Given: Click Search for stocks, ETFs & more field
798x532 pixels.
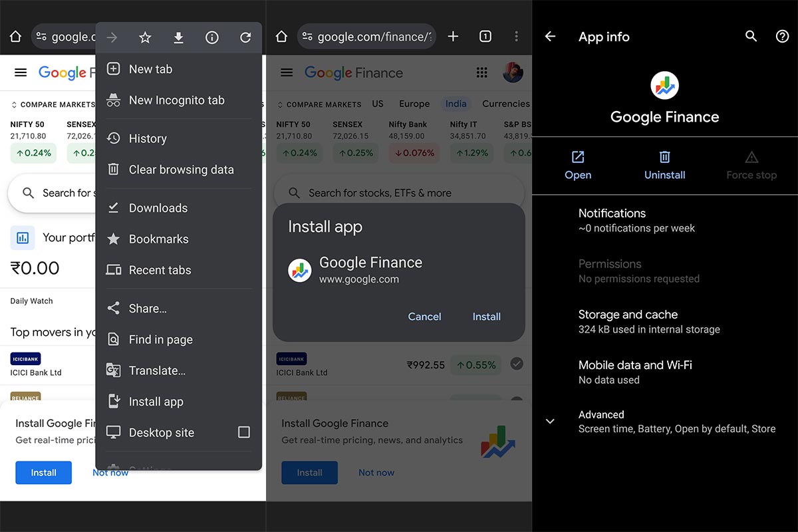Looking at the screenshot, I should pos(399,193).
